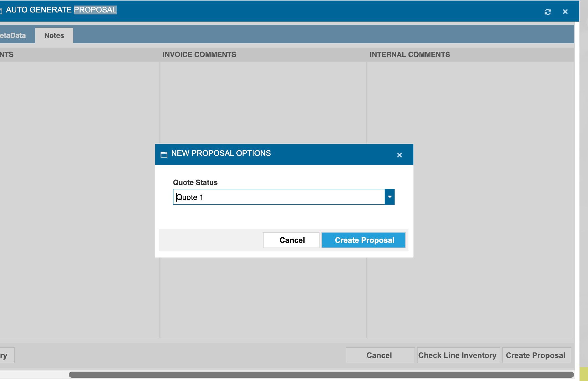
Task: Close the Auto Generate Proposal window
Action: (x=565, y=12)
